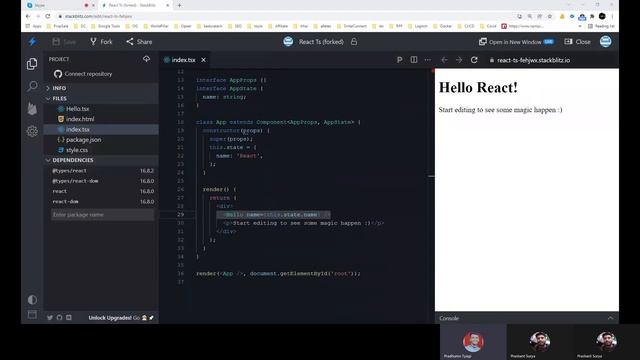This screenshot has height=360, width=640.
Task: Click the Console label below the preview
Action: [x=449, y=318]
